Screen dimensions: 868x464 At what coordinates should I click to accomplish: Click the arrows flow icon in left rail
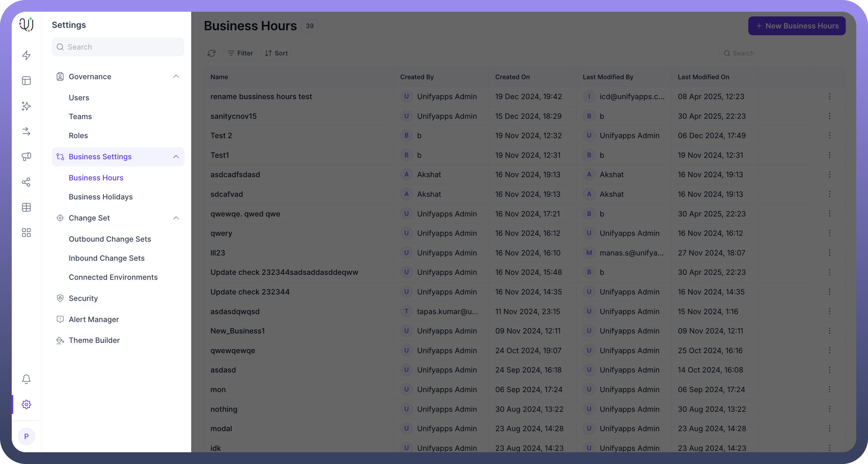[x=26, y=131]
